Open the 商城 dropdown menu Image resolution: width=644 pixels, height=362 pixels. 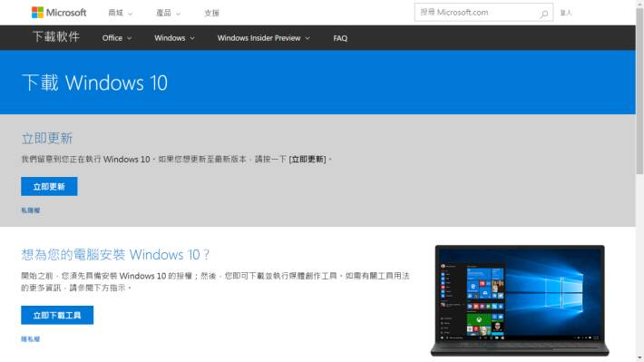point(120,13)
